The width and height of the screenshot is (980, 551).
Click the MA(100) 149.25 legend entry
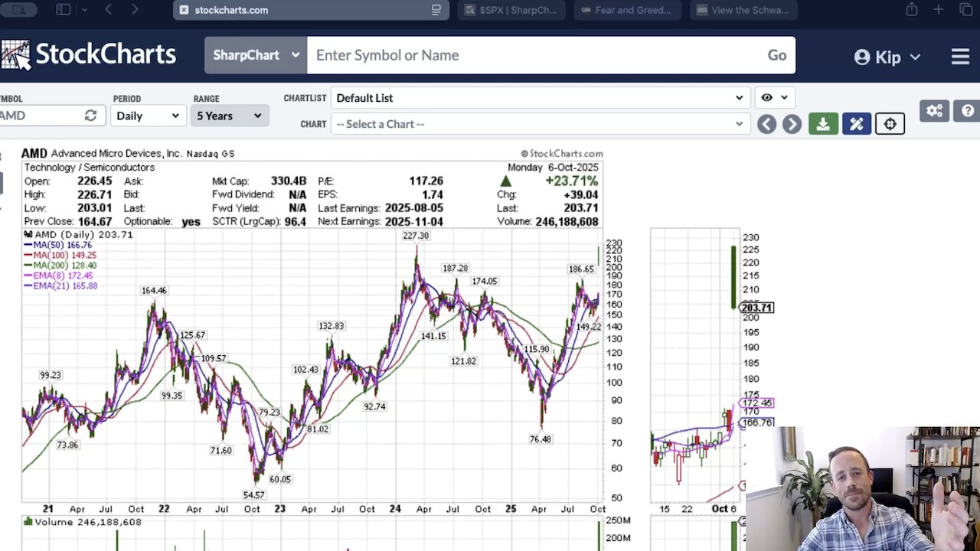point(60,255)
